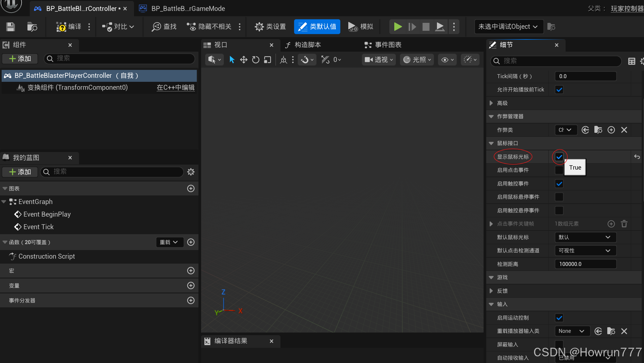Image resolution: width=644 pixels, height=363 pixels.
Task: Open the 未选中调试Object debug dropdown
Action: [x=508, y=26]
